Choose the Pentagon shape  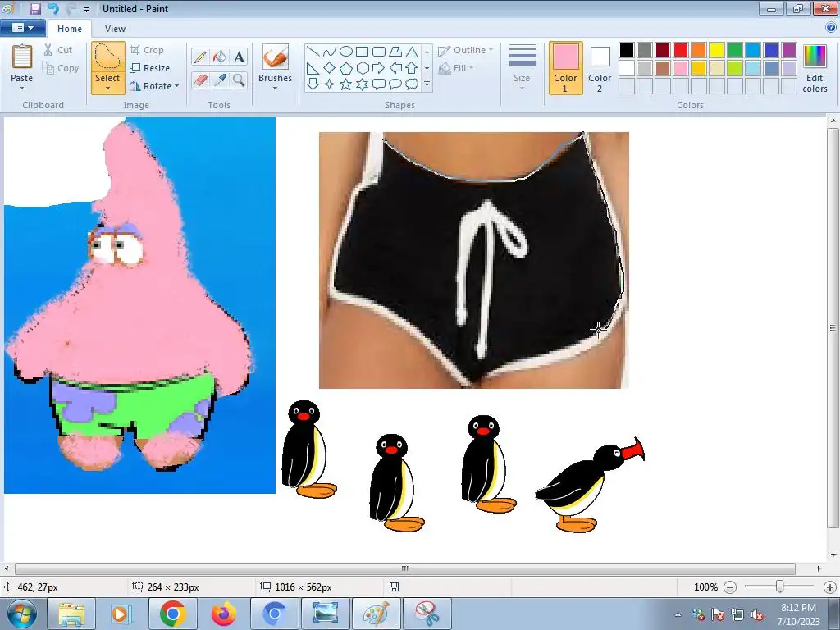tap(346, 68)
